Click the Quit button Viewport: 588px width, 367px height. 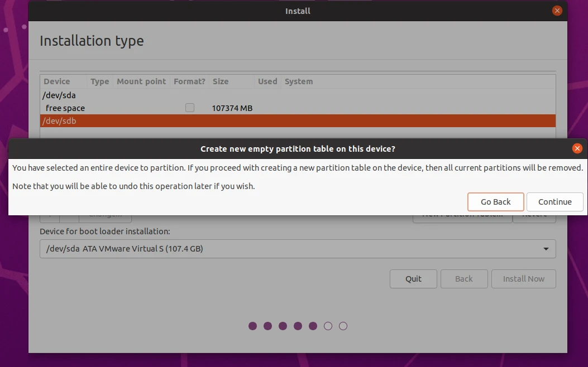[413, 279]
